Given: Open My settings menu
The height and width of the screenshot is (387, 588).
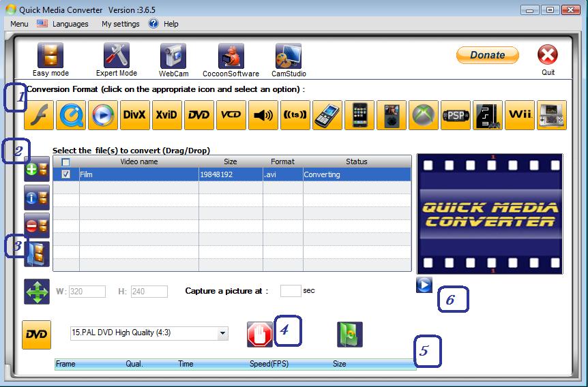Looking at the screenshot, I should (120, 24).
